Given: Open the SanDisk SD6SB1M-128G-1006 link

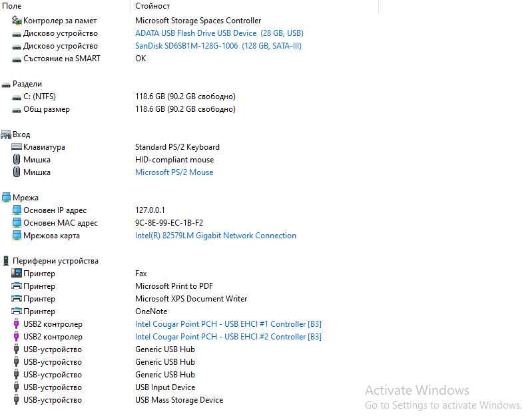Looking at the screenshot, I should pos(218,46).
